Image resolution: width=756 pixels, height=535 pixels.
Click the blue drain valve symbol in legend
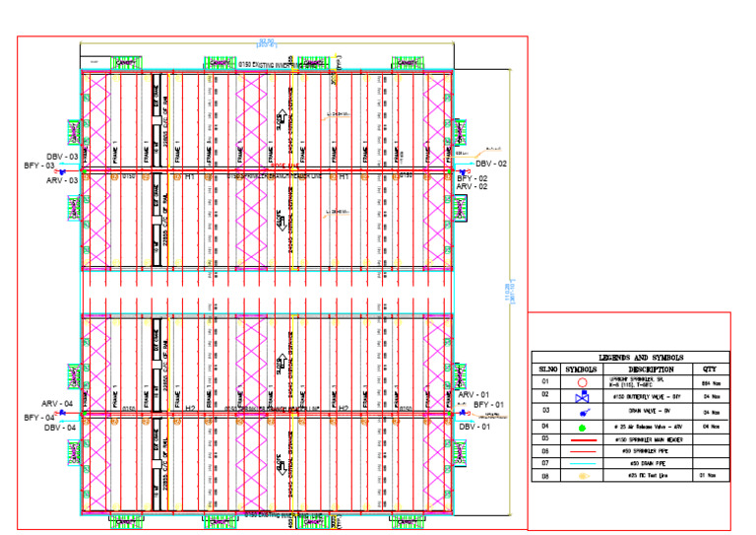pos(584,413)
